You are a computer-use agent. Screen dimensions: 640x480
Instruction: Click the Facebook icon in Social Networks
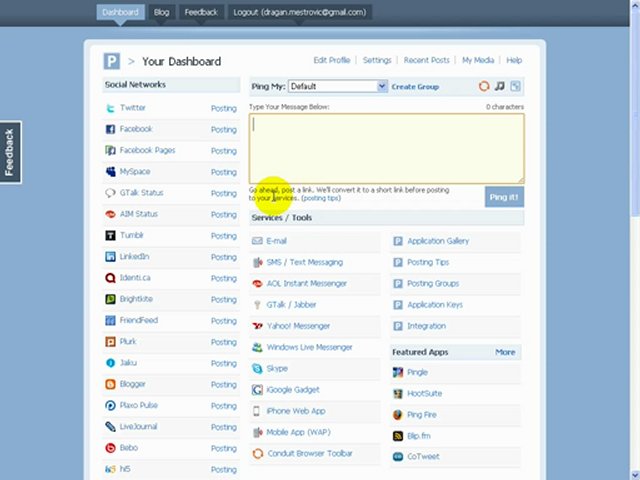pos(111,129)
